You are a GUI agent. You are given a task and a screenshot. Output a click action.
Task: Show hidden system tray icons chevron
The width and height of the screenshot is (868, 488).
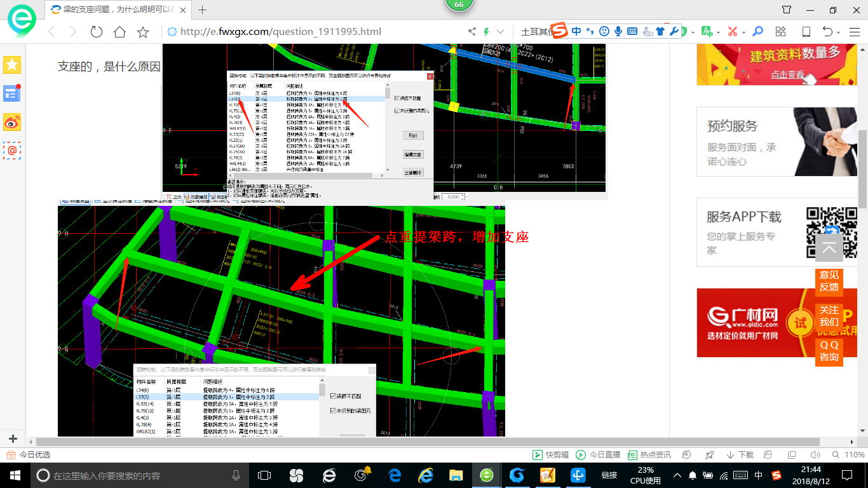677,475
